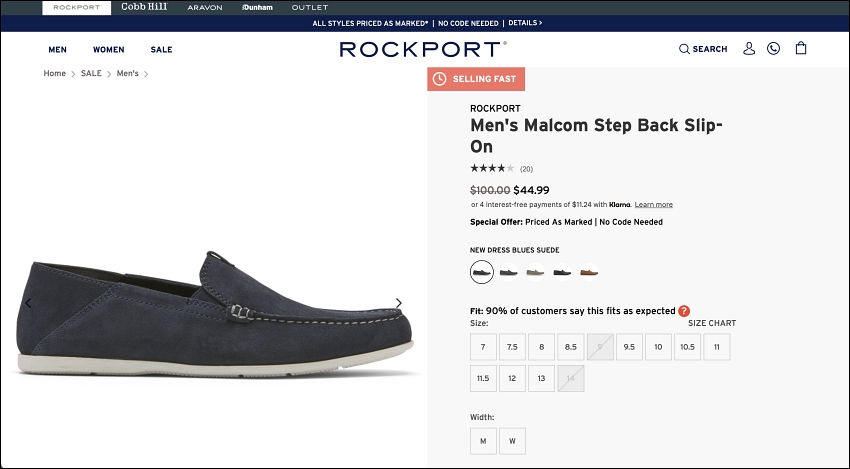The image size is (850, 469).
Task: Click the product title Men's Malcom Step Back
Action: point(596,136)
